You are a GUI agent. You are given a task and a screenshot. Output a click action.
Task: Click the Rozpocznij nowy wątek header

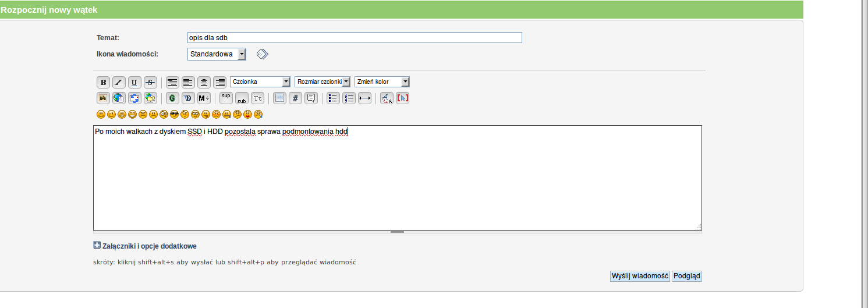[x=49, y=10]
